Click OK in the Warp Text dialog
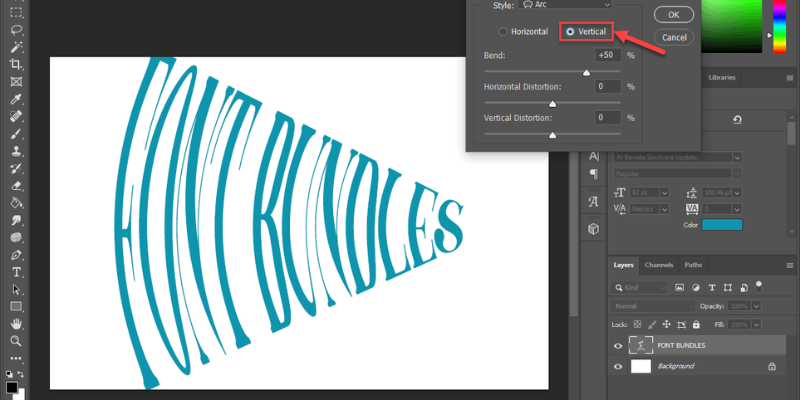This screenshot has height=400, width=800. pos(673,15)
